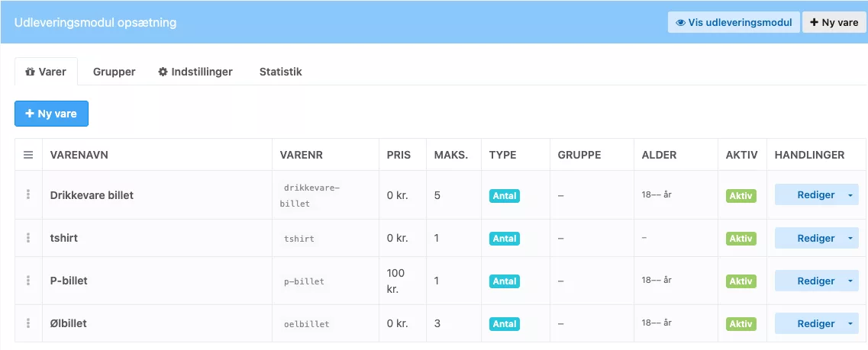Click the Aktiv badge for P-billet
Screen dimensions: 868x350
point(741,281)
